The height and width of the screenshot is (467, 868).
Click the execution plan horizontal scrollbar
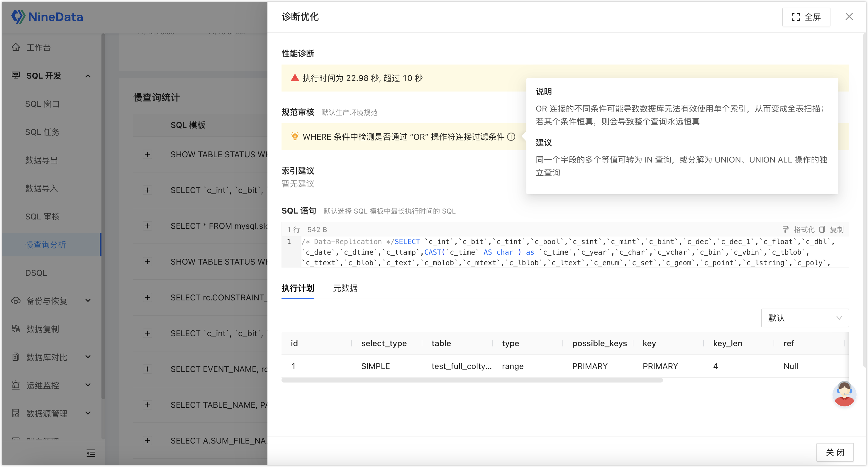point(472,380)
